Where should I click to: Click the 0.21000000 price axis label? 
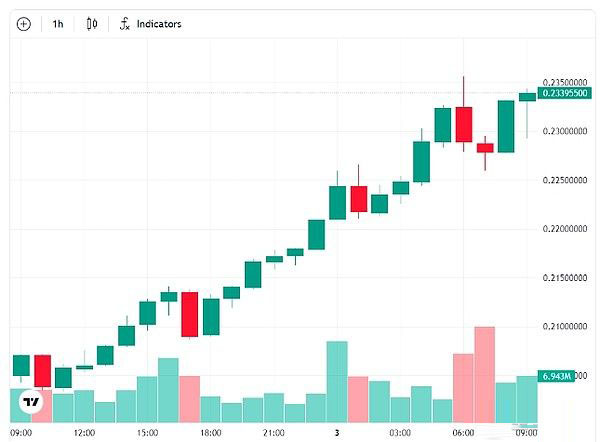564,327
